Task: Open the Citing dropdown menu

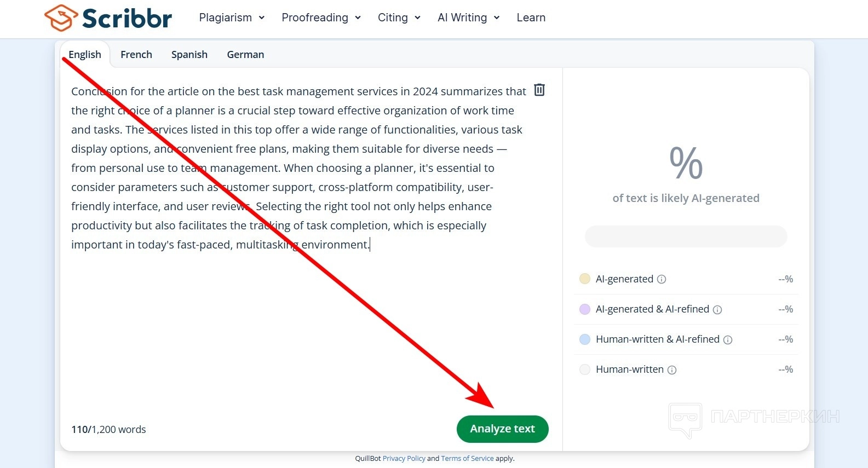Action: tap(399, 18)
